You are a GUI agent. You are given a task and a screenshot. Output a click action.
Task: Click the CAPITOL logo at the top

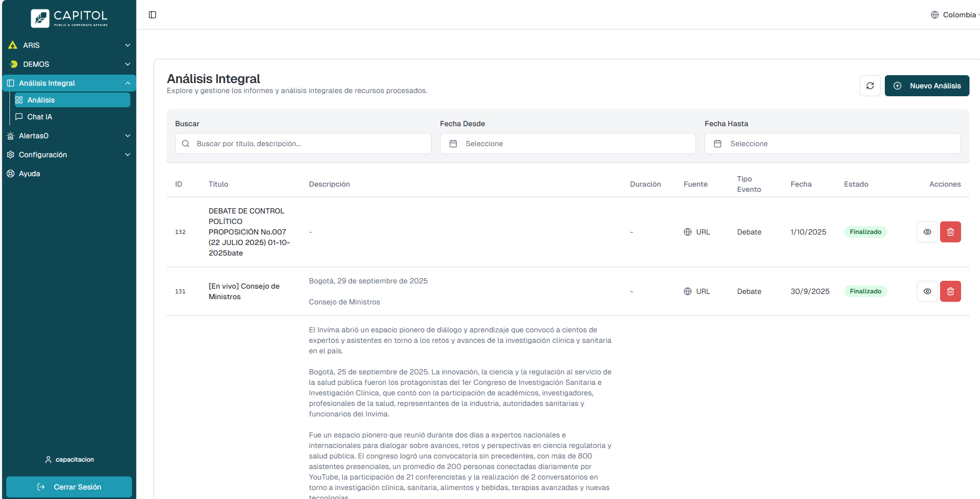coord(69,17)
